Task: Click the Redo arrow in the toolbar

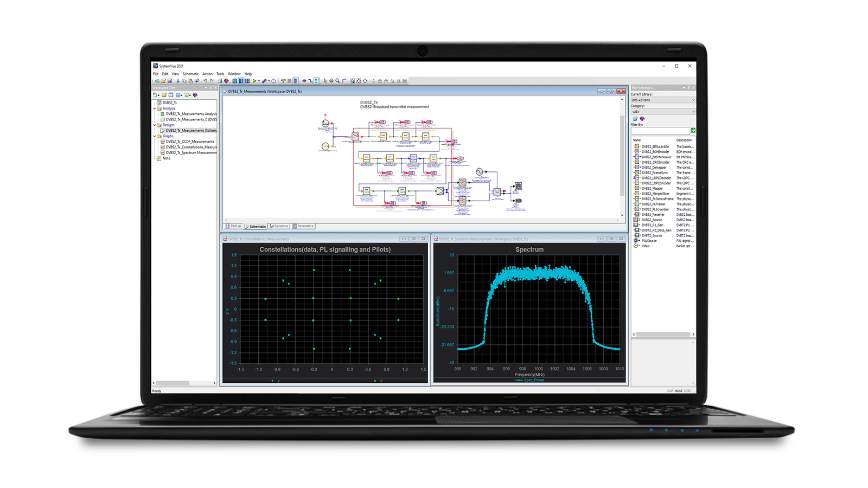Action: (x=212, y=81)
